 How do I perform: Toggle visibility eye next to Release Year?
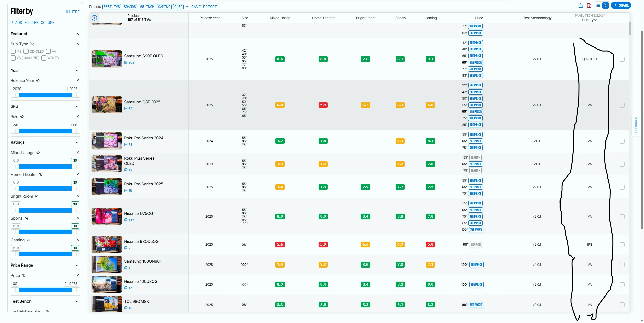click(x=38, y=81)
